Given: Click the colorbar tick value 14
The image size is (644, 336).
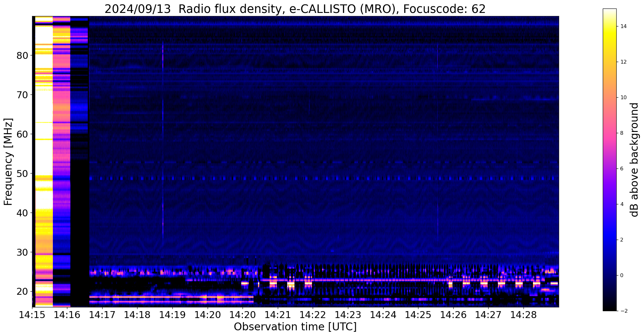Looking at the screenshot, I should coord(623,26).
